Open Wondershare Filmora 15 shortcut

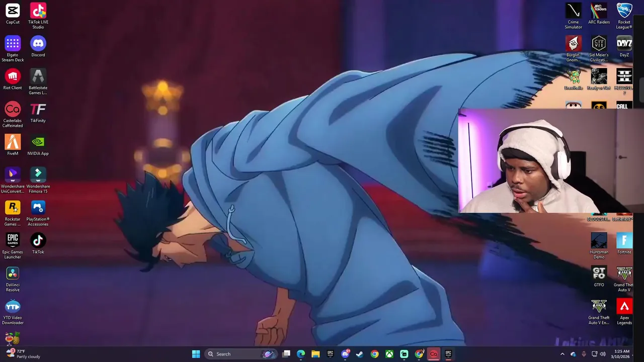[x=38, y=180]
